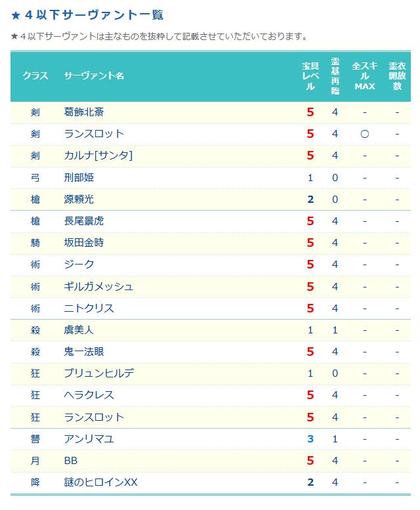Click the カルナ[サンタ] entry
This screenshot has width=420, height=510.
98,156
